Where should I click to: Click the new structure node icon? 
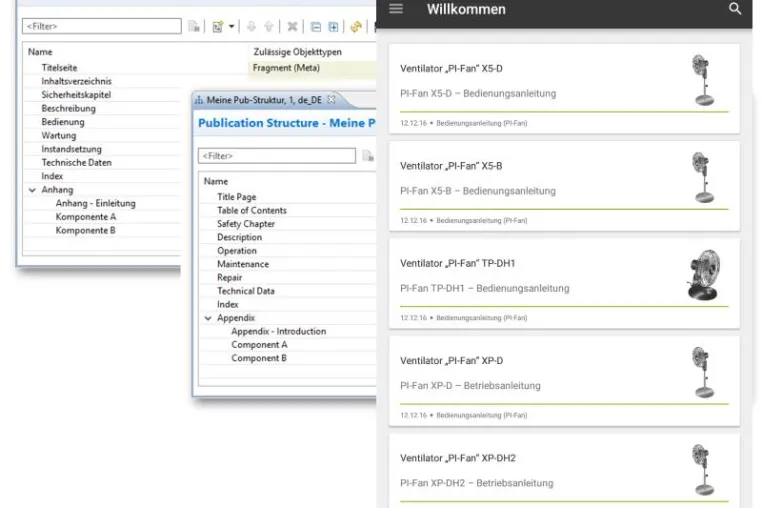pyautogui.click(x=218, y=27)
